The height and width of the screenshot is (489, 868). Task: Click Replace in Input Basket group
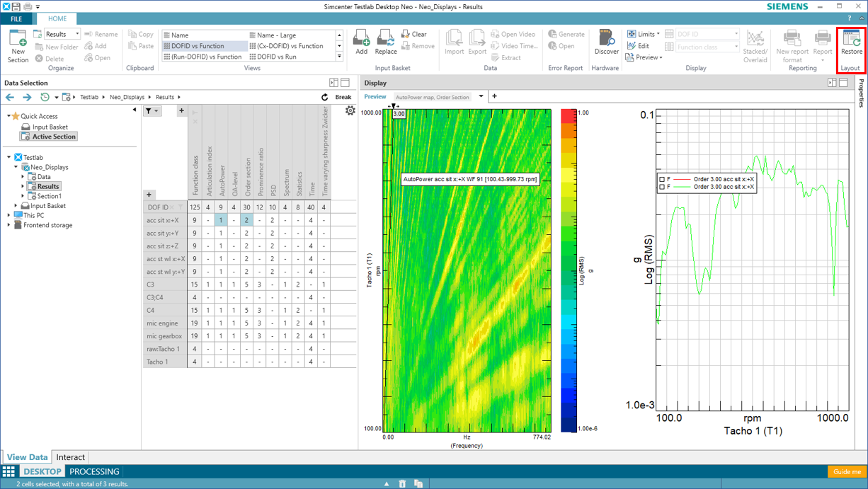(x=386, y=42)
